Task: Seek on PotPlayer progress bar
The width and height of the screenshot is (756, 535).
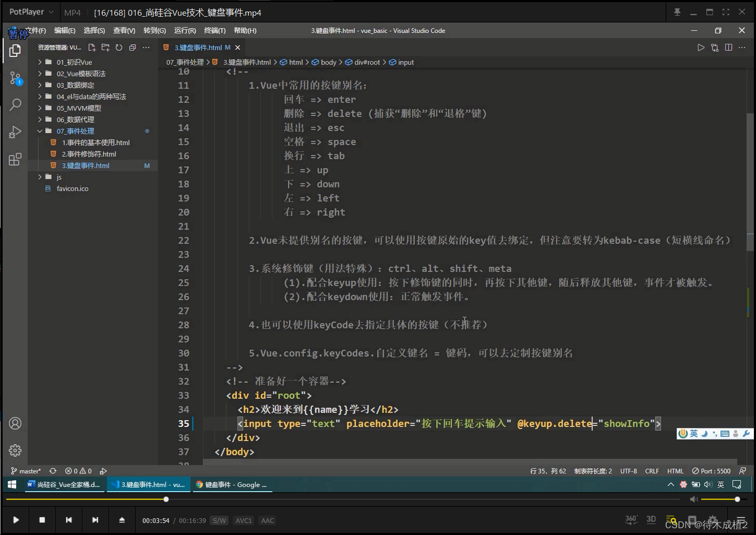Action: click(343, 500)
